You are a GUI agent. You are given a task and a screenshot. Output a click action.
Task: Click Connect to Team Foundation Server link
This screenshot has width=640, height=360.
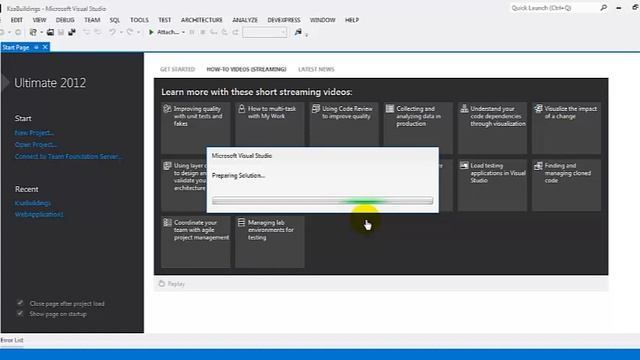[68, 156]
